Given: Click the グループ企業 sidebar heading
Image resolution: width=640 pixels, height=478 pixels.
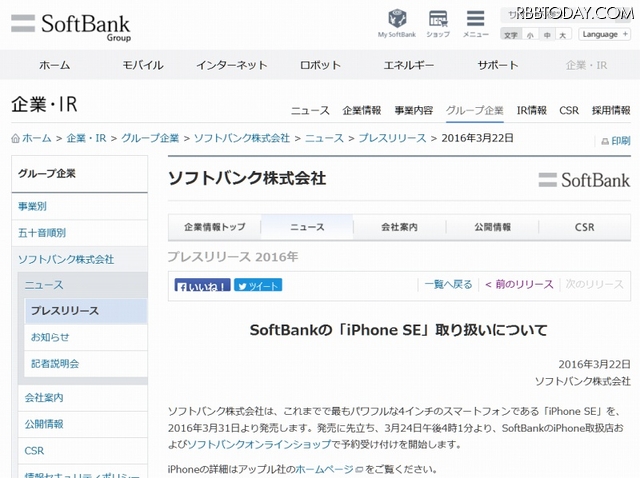Looking at the screenshot, I should (47, 173).
